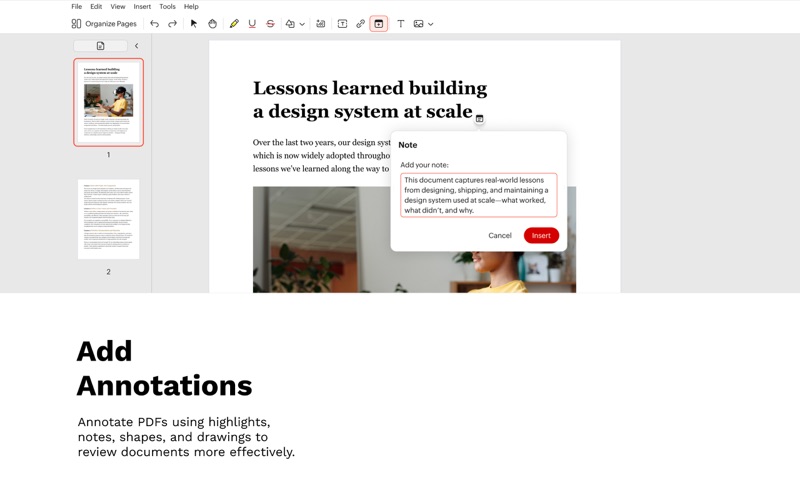
Task: Click the 'Add your note:' label
Action: coord(424,165)
